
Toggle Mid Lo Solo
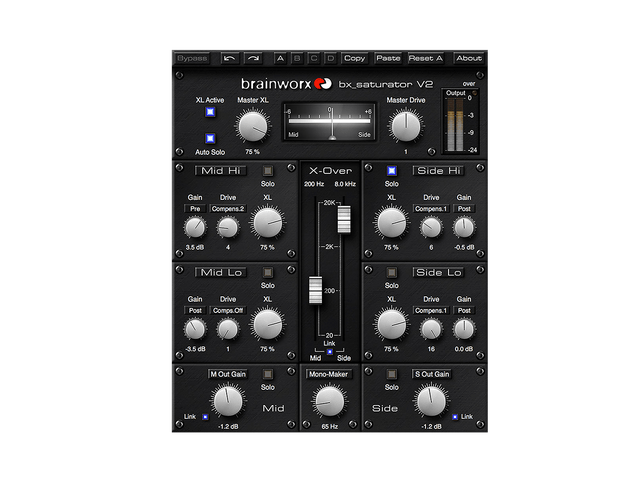[268, 273]
